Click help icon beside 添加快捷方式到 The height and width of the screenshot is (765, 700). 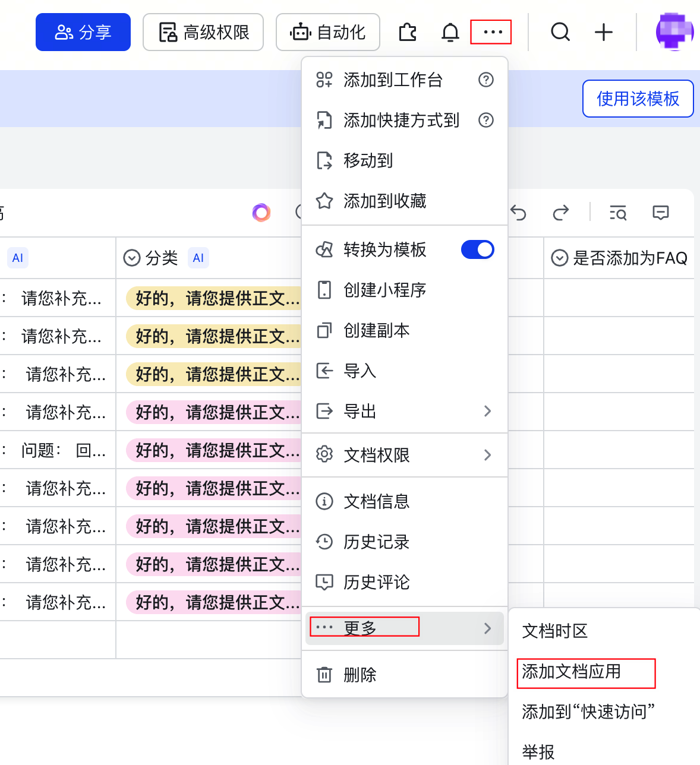(x=486, y=120)
